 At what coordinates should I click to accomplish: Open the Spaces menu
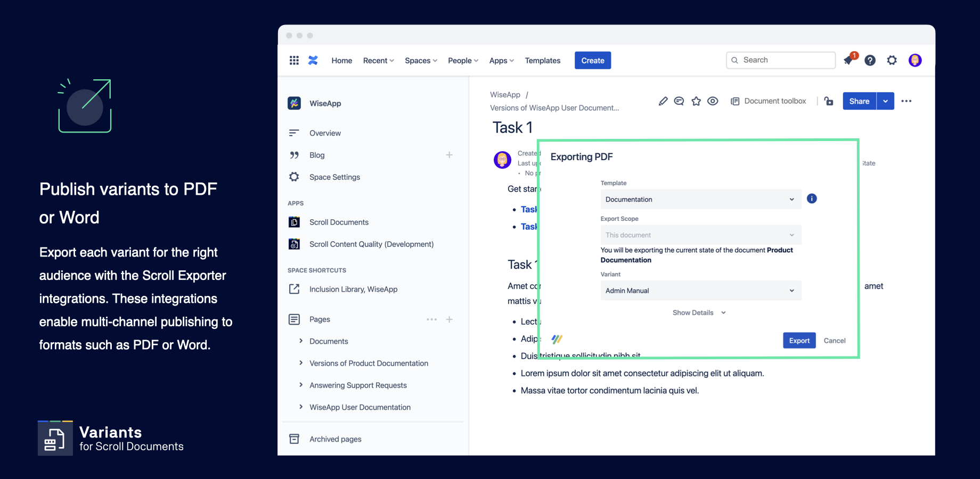pos(421,61)
